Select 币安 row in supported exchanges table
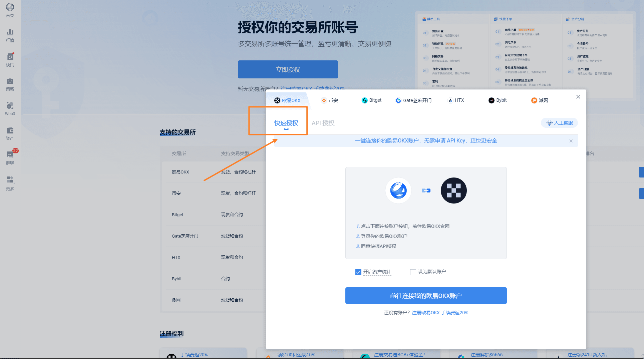 pos(214,193)
